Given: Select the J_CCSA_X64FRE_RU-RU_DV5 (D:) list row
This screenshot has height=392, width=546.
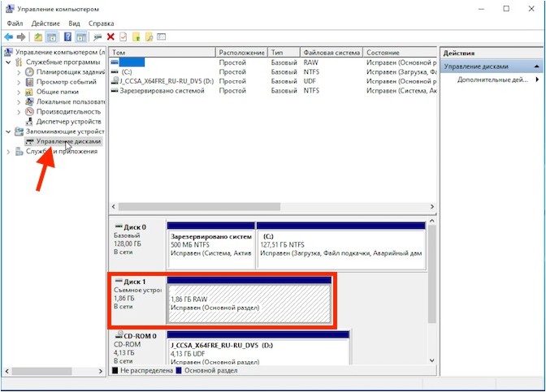Looking at the screenshot, I should pos(273,81).
